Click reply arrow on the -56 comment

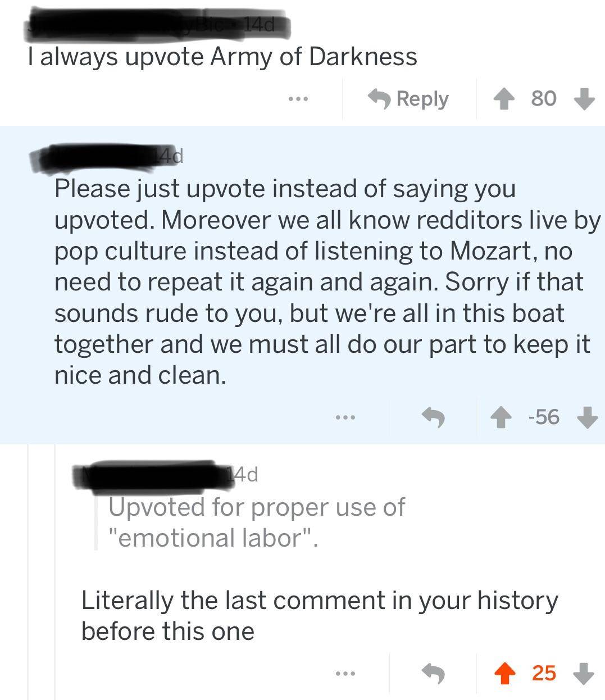click(433, 417)
